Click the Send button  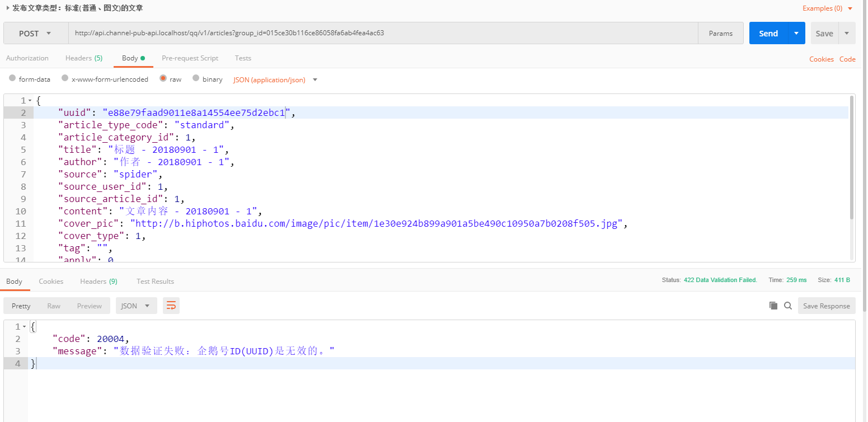(768, 34)
